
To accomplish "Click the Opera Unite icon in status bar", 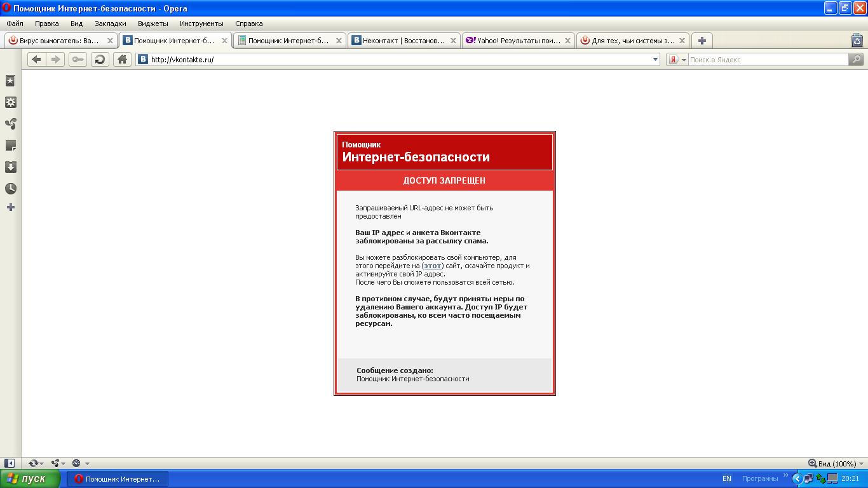I will tap(54, 463).
